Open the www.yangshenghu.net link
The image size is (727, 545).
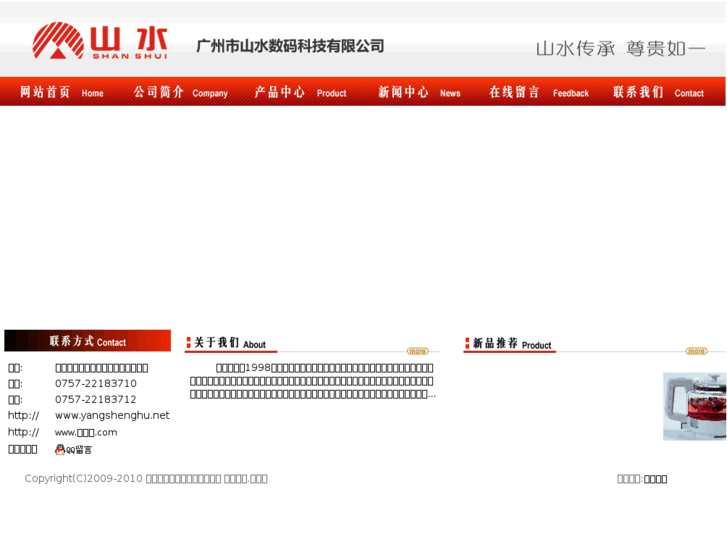pos(112,415)
